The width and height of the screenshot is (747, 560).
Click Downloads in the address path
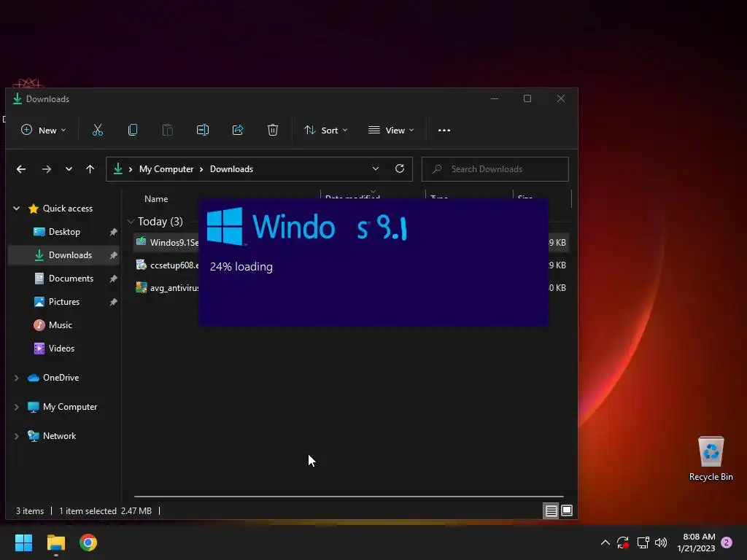point(231,169)
